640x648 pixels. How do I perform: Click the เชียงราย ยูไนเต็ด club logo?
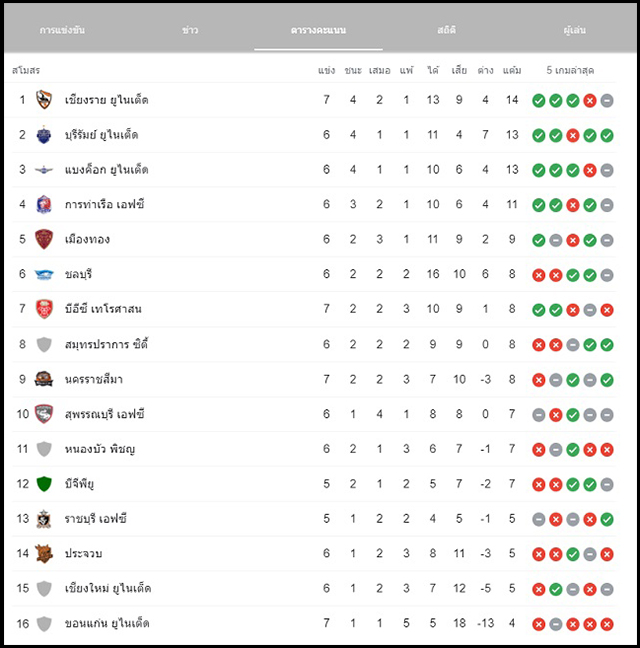coord(44,100)
